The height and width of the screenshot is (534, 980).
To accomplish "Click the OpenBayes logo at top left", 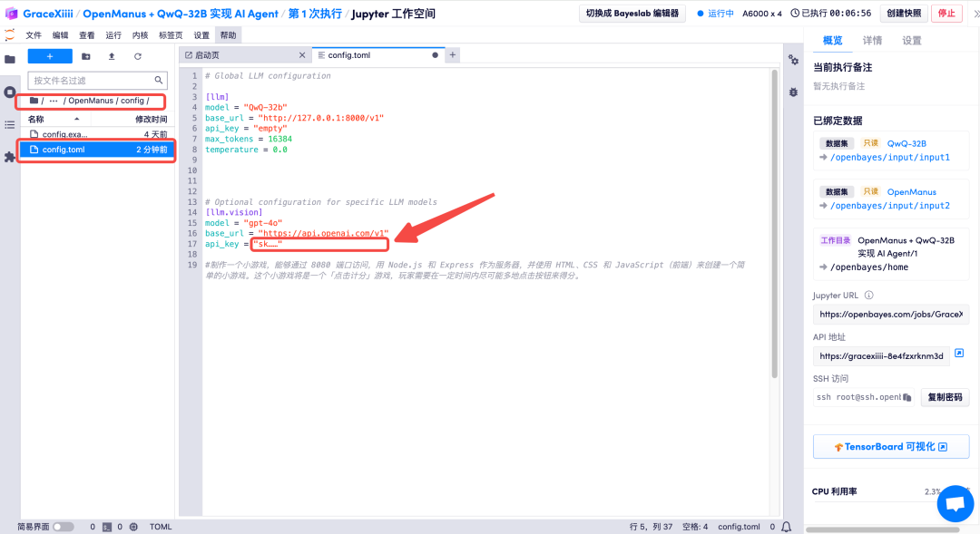I will [11, 13].
